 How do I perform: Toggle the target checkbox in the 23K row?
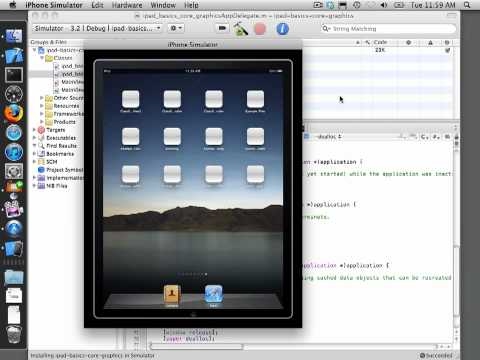pos(447,50)
